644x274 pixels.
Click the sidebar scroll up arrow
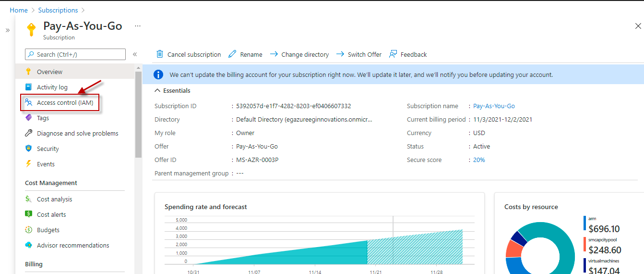pyautogui.click(x=138, y=68)
